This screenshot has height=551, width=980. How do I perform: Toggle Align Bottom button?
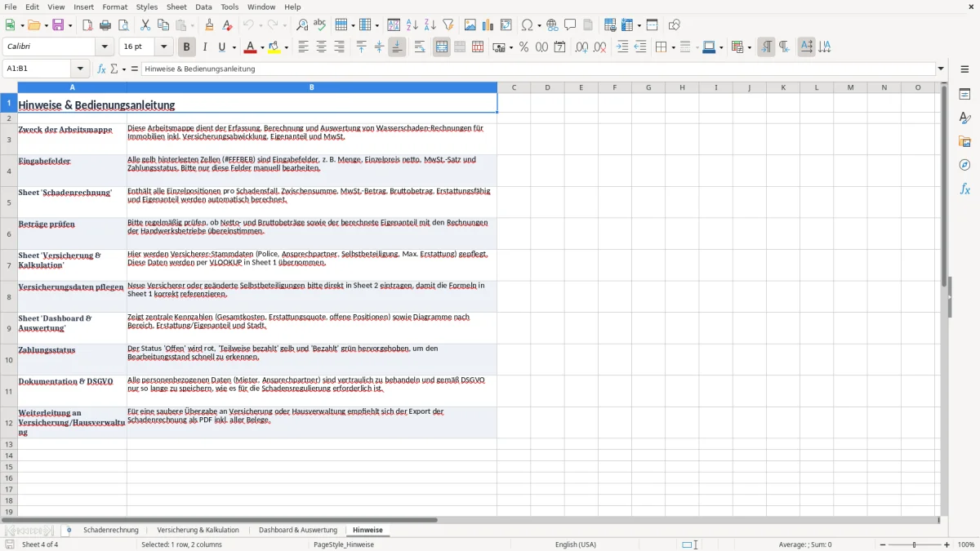pyautogui.click(x=397, y=47)
